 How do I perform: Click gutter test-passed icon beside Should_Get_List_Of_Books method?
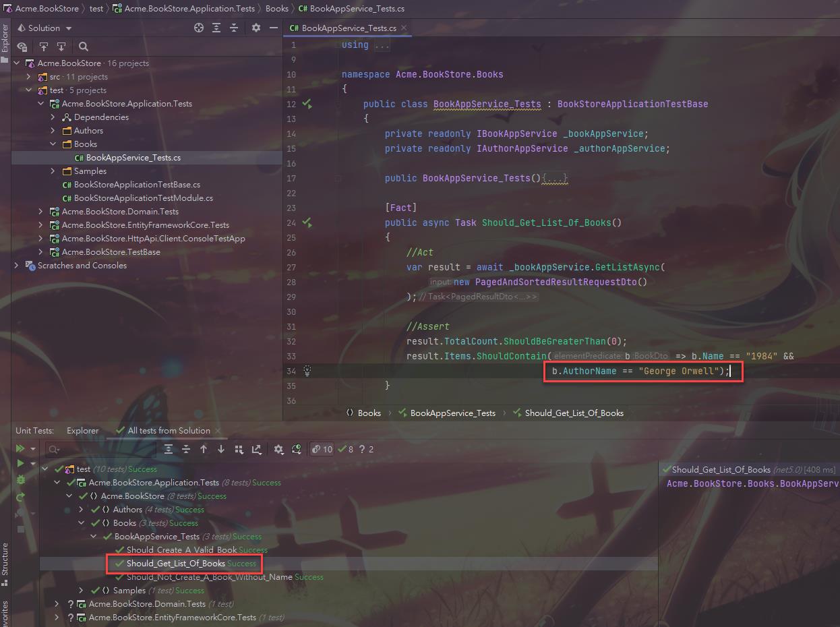(307, 222)
